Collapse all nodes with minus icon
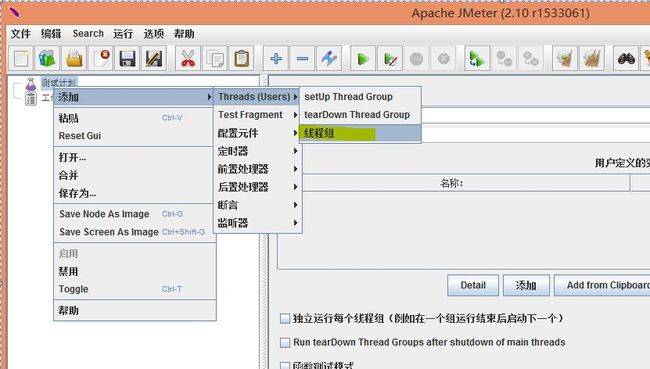Screen dimensions: 650x369 [303, 58]
